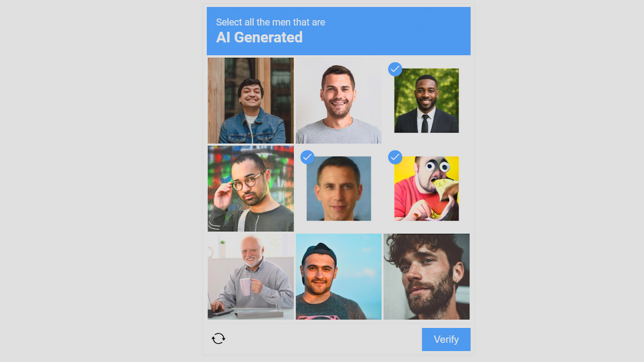Click the 'AI Generated' header text

click(259, 37)
